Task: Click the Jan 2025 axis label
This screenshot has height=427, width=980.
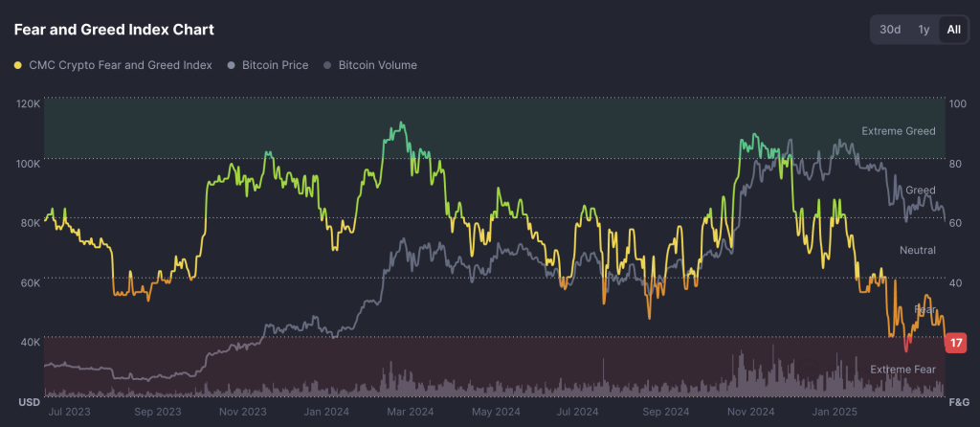Action: point(835,412)
